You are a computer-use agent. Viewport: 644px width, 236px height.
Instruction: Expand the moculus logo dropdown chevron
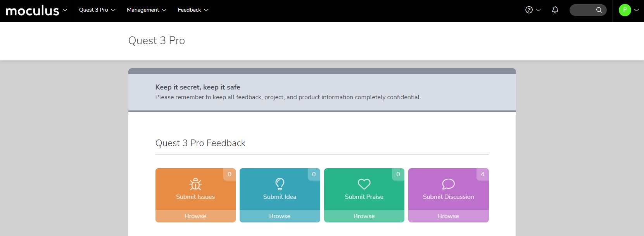[x=65, y=10]
